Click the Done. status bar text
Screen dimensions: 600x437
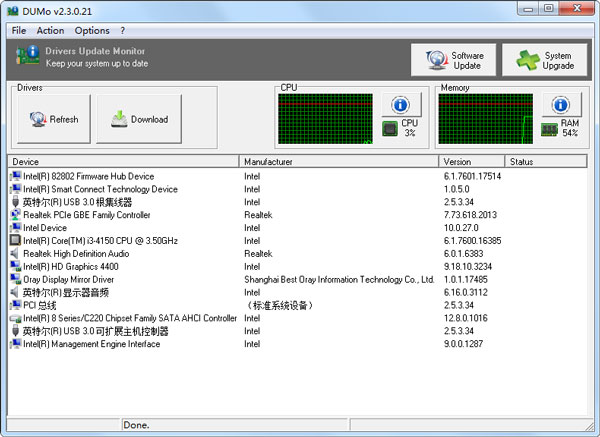point(136,425)
